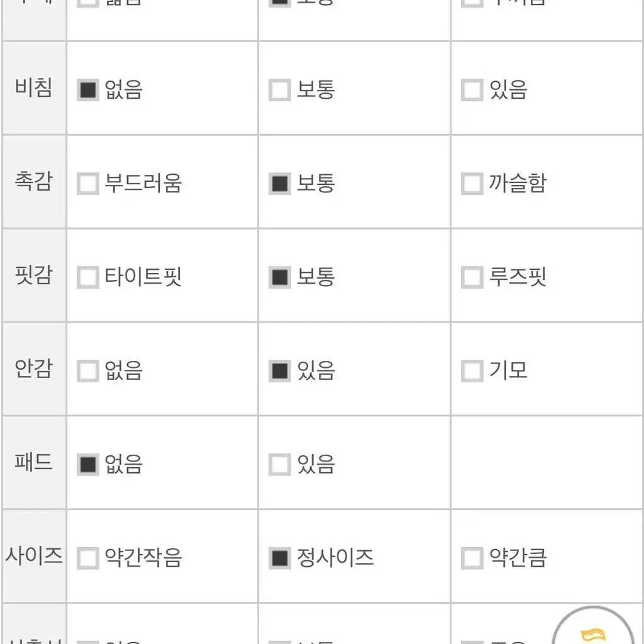Select 부드러움 checkbox in 촉감 row
The width and height of the screenshot is (644, 644).
coord(88,184)
